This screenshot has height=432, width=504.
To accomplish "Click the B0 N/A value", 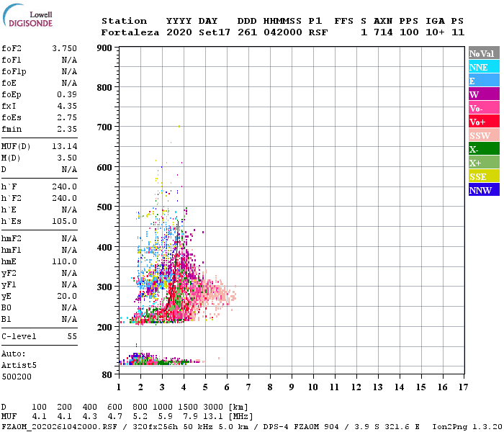I will pyautogui.click(x=69, y=308).
